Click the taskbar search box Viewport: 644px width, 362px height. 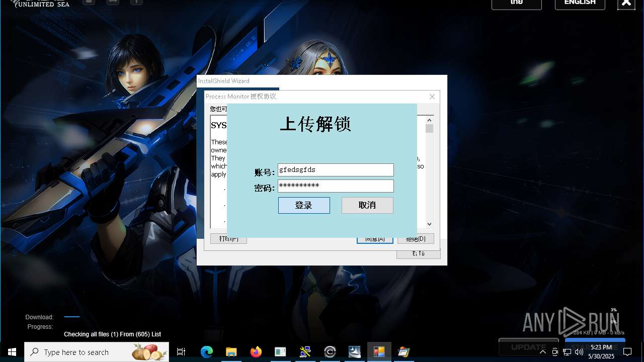(x=97, y=352)
